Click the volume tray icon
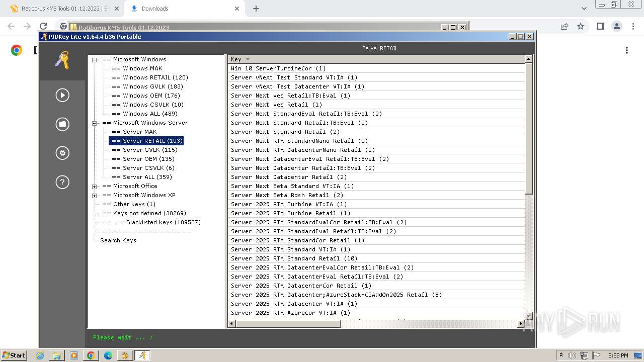 tap(572, 355)
